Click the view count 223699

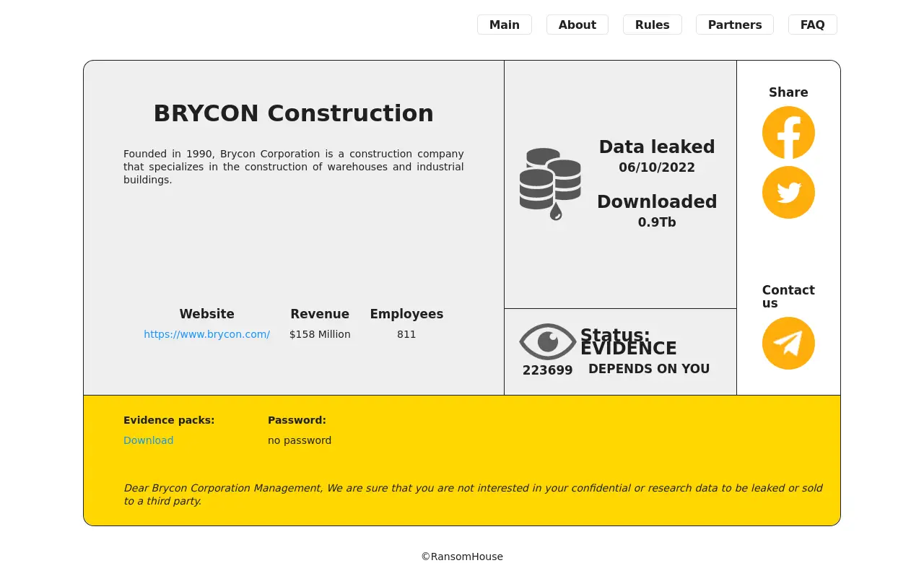547,370
